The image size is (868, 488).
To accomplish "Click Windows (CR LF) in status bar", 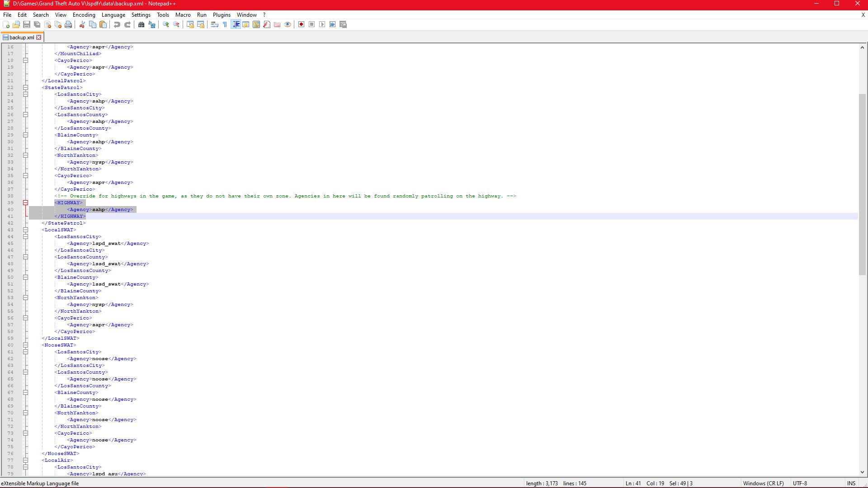I will click(763, 483).
